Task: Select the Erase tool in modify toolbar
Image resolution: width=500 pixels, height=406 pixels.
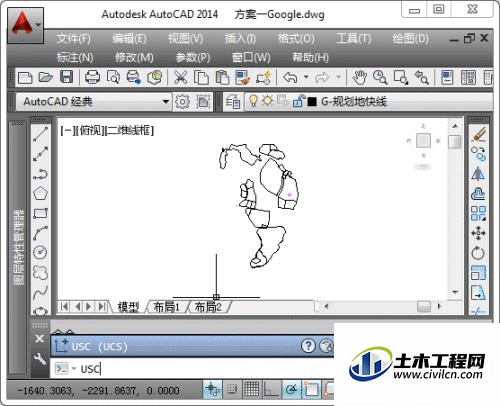Action: (x=478, y=134)
